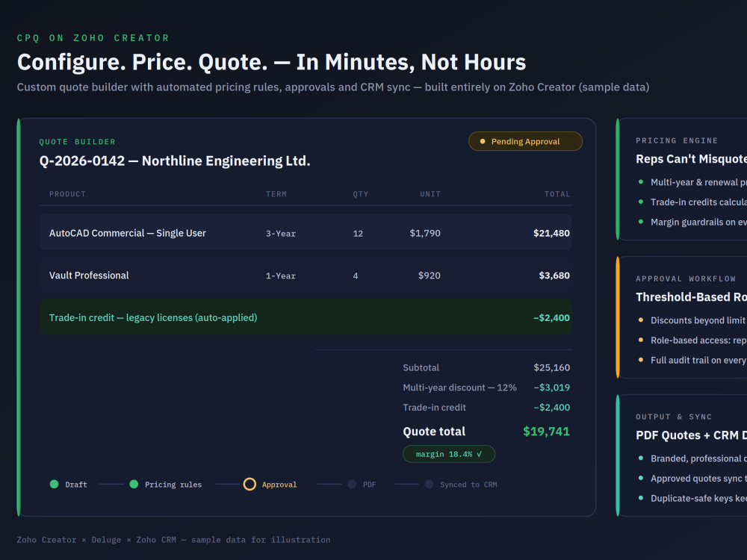Click the PRODUCT column header
The width and height of the screenshot is (747, 560).
67,194
